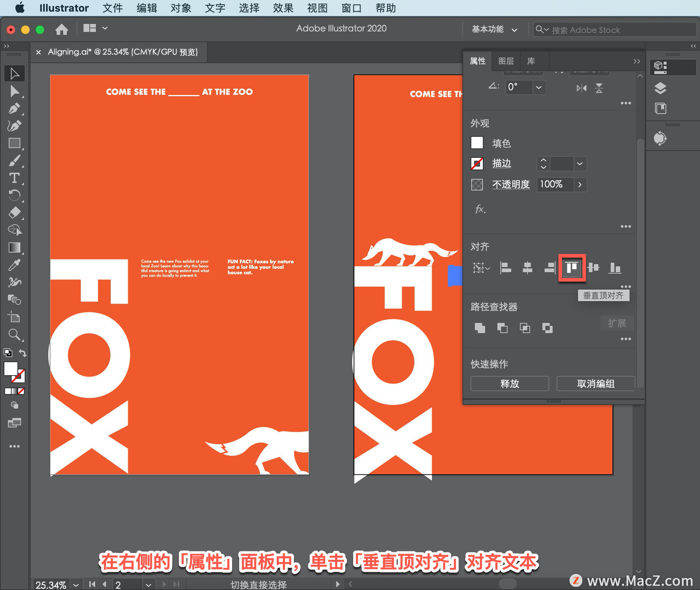Open the Home screen icon
This screenshot has height=590, width=700.
62,29
